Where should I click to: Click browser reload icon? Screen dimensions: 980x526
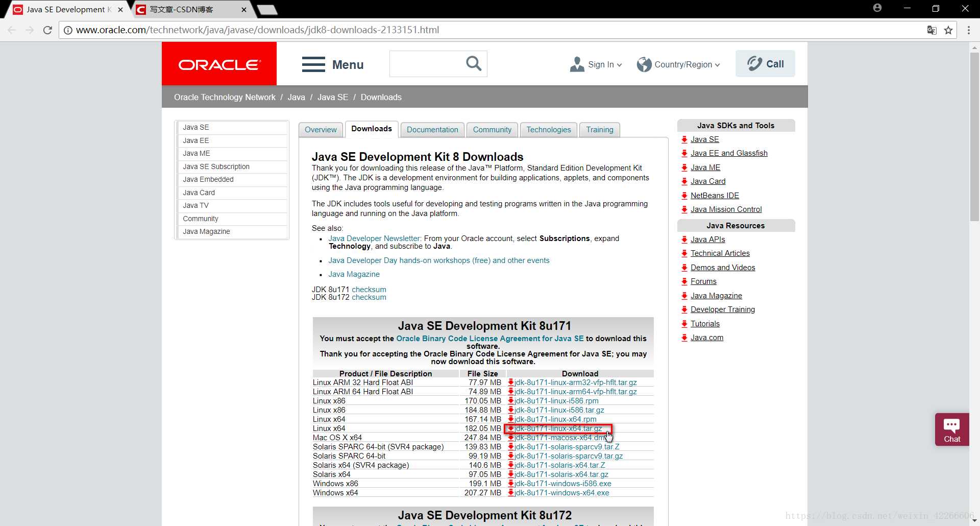coord(47,30)
